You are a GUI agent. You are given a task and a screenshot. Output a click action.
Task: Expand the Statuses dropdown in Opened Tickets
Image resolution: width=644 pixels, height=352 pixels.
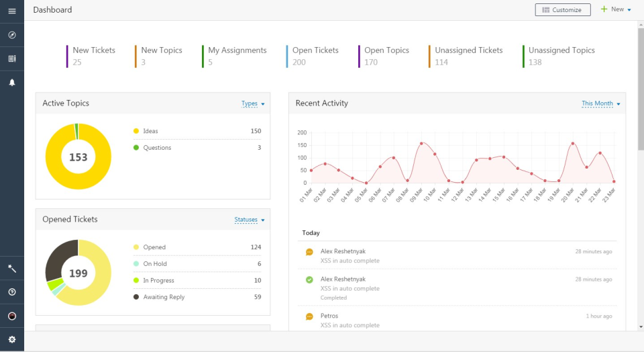point(250,220)
